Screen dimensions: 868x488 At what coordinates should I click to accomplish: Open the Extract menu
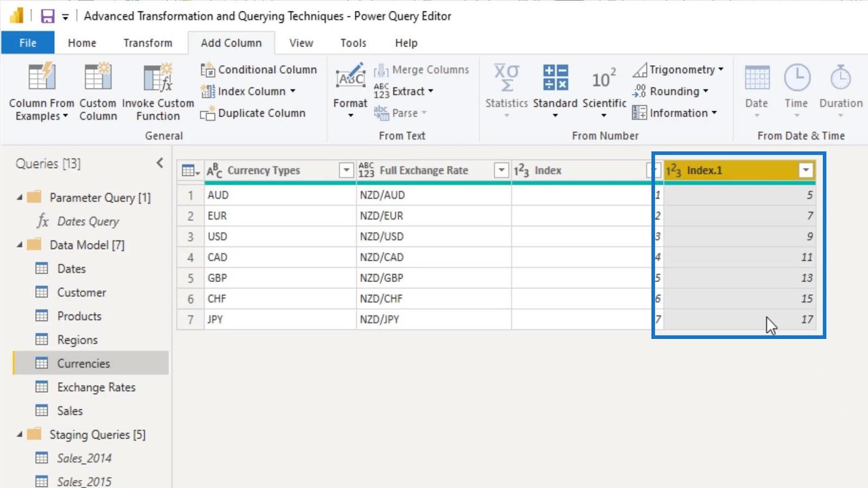[x=404, y=91]
